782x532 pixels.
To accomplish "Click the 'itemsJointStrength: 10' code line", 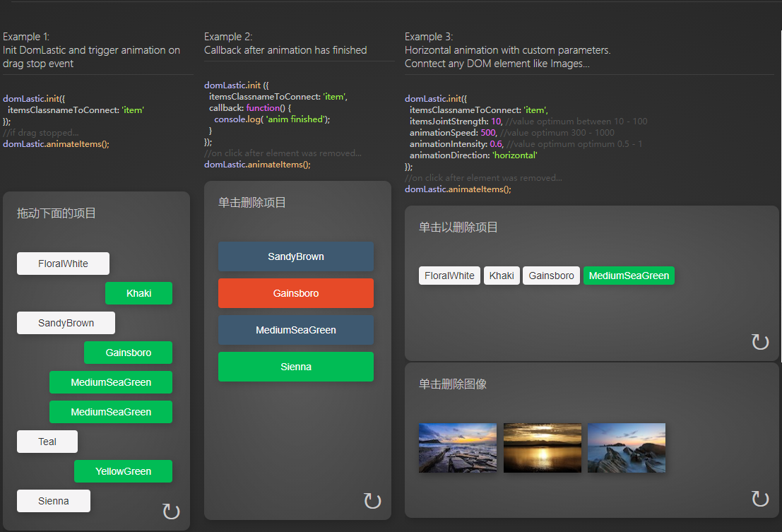I will [456, 121].
